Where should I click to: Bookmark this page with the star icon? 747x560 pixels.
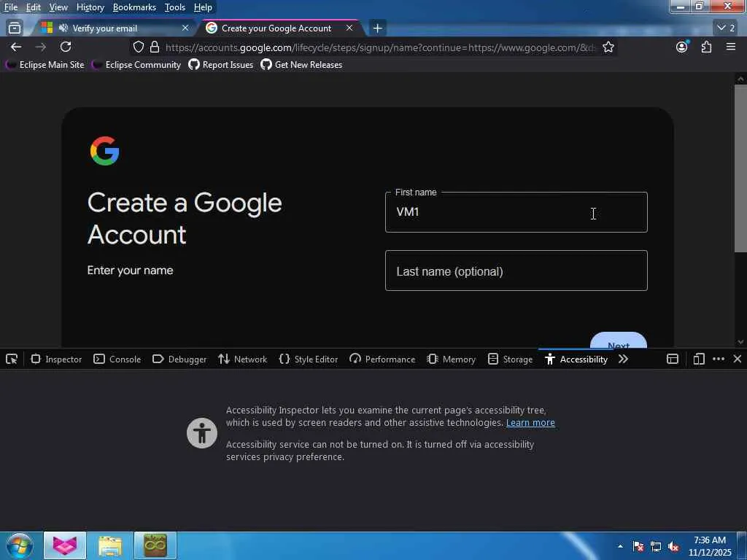[x=608, y=47]
